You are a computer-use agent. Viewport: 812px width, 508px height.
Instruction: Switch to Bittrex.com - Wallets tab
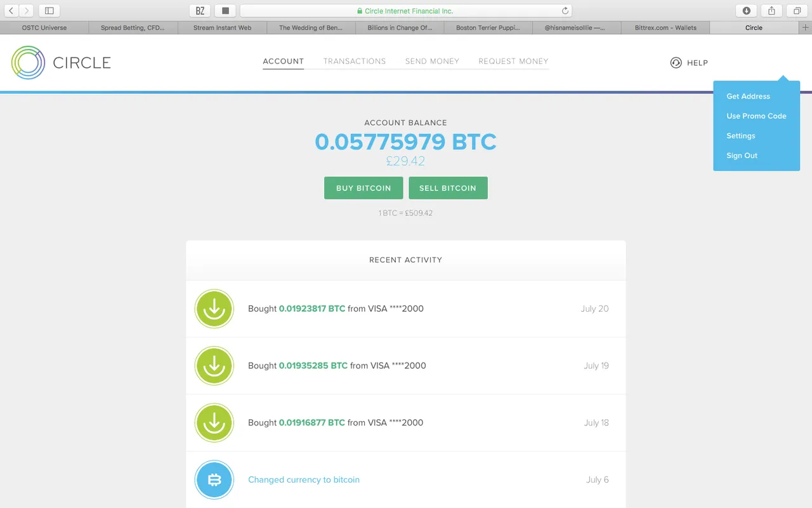(x=665, y=27)
